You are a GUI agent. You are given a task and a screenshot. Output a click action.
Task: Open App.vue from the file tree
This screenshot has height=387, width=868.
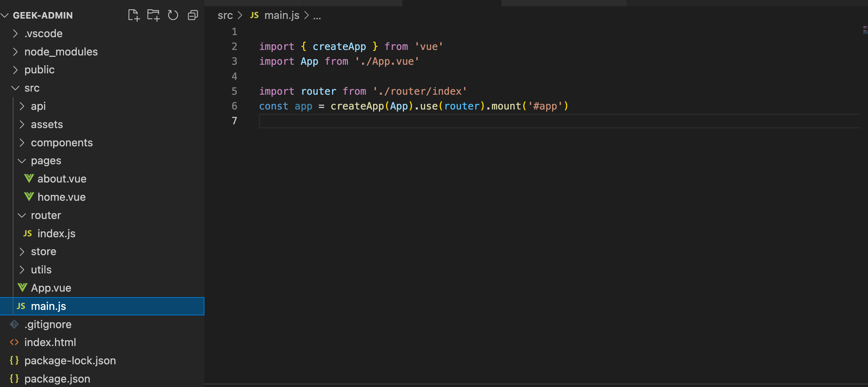click(x=51, y=288)
